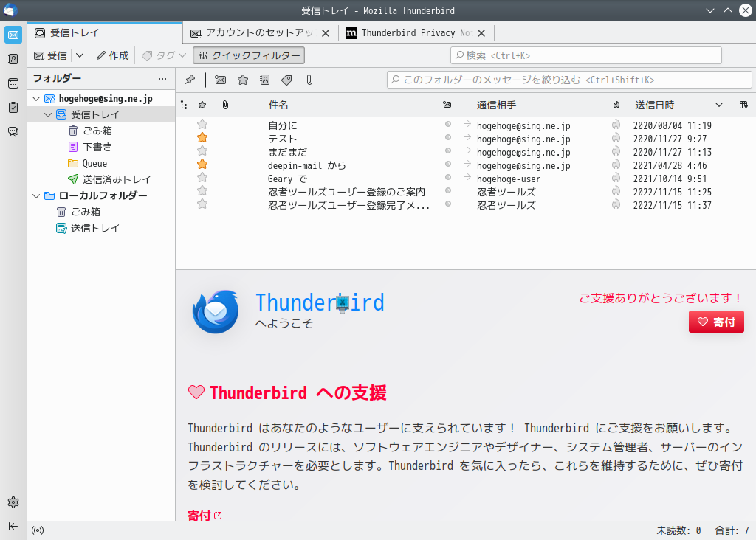Select message dated 2021/10/14 9:51
This screenshot has width=756, height=540.
click(x=465, y=179)
